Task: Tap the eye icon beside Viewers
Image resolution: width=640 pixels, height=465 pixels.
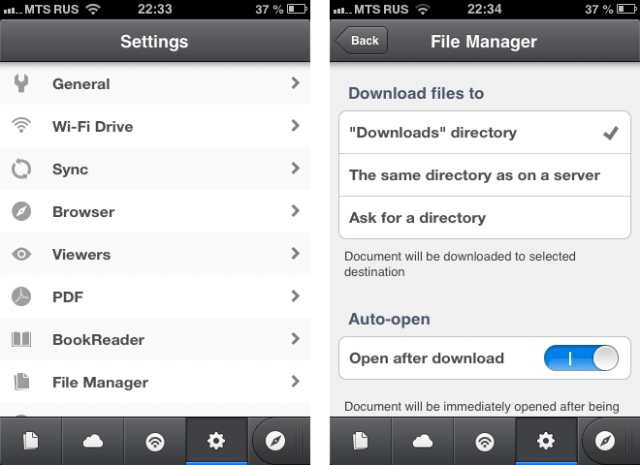Action: point(21,254)
